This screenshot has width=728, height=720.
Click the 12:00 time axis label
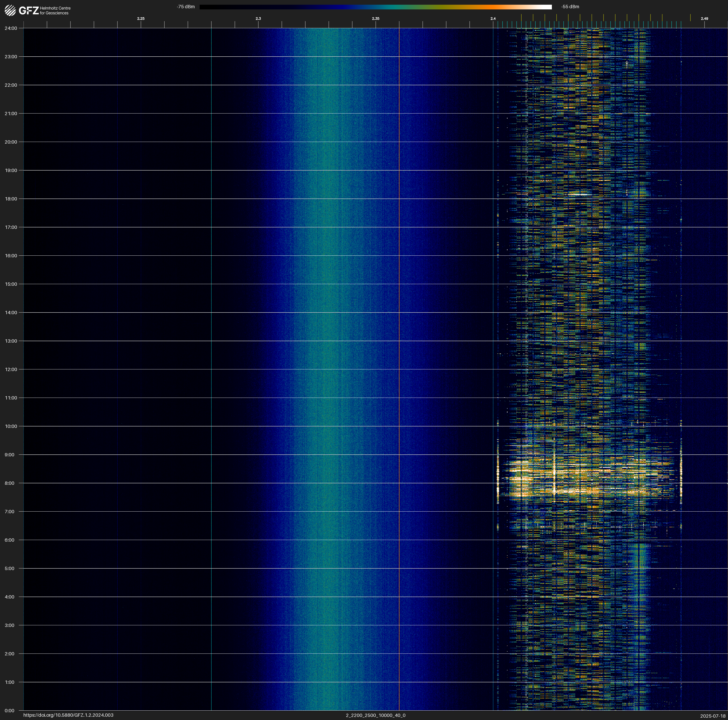(x=11, y=369)
